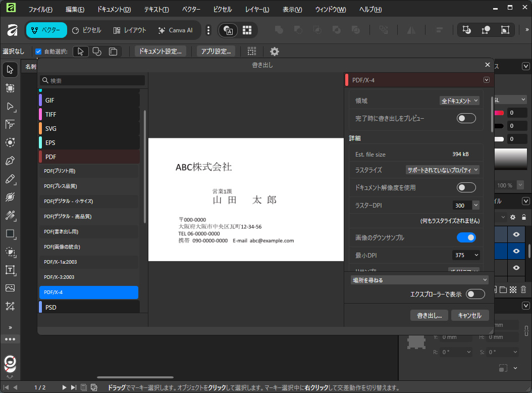Image resolution: width=532 pixels, height=393 pixels.
Task: Activate the Text tool
Action: [10, 270]
